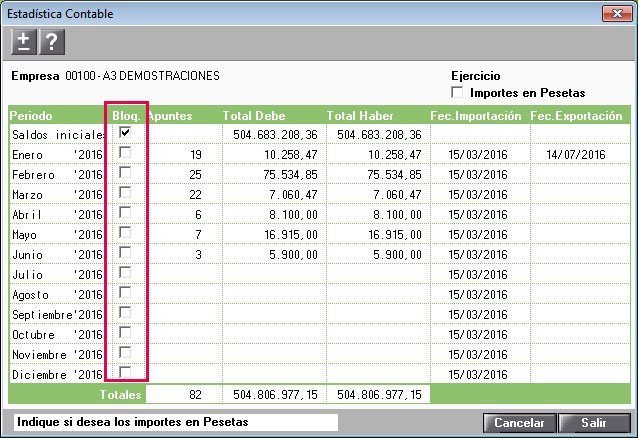
Task: Click the Apuntes value 22 for Marzo
Action: click(x=195, y=195)
